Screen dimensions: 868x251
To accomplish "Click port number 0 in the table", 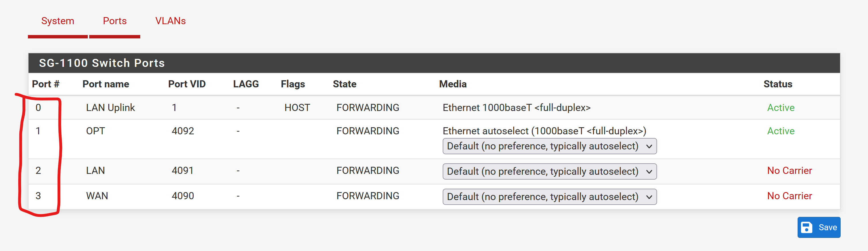I will 38,108.
